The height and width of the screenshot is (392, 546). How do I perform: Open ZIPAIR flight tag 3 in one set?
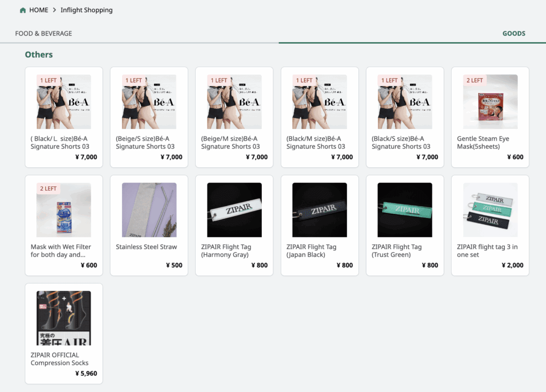[490, 225]
